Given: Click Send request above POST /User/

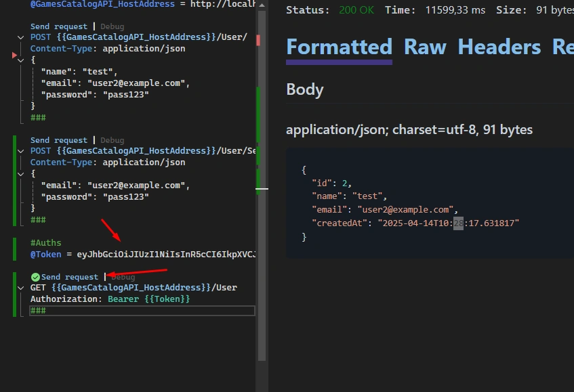Looking at the screenshot, I should (x=59, y=26).
